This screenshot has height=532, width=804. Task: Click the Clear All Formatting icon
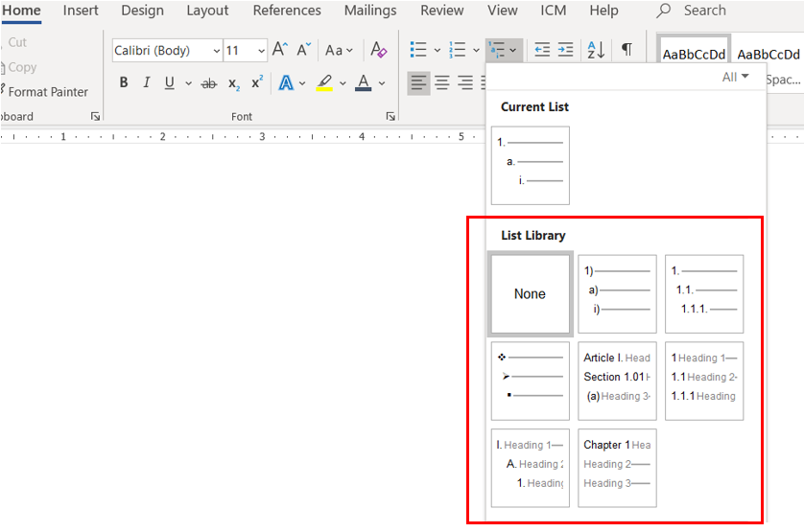(x=379, y=50)
